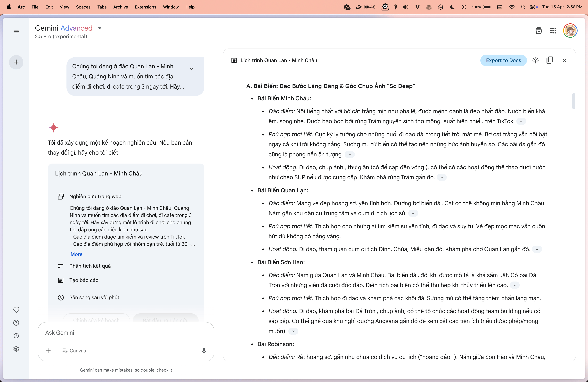Screen dimensions: 588x382
Task: Click the date and time in menu bar
Action: 562,7
